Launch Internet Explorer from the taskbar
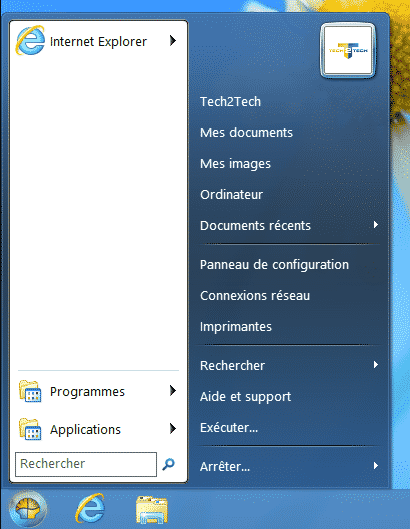The width and height of the screenshot is (410, 529). pyautogui.click(x=90, y=508)
